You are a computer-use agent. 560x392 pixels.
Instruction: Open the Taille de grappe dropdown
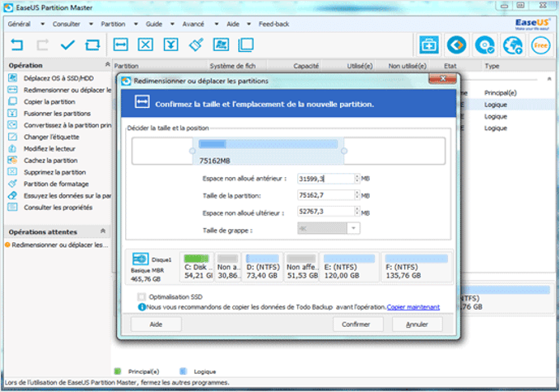click(x=353, y=228)
